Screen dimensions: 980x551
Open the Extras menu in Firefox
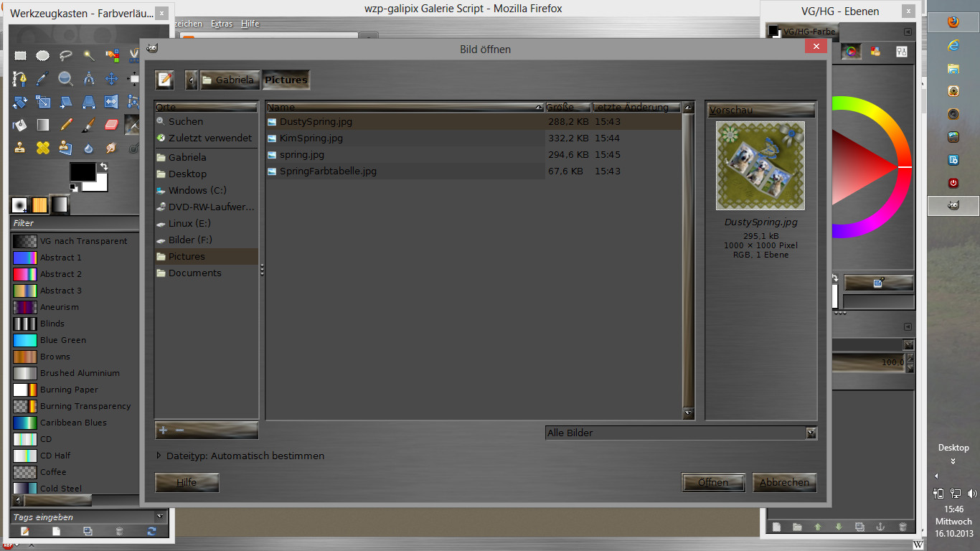coord(222,24)
